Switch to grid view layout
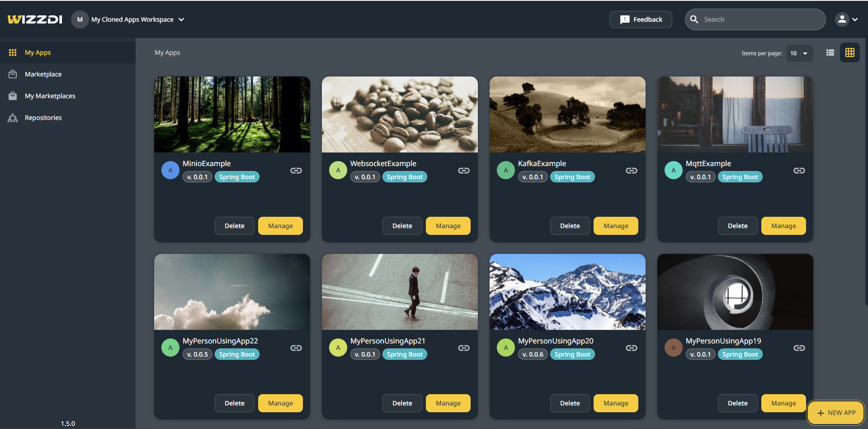This screenshot has width=868, height=429. tap(849, 53)
